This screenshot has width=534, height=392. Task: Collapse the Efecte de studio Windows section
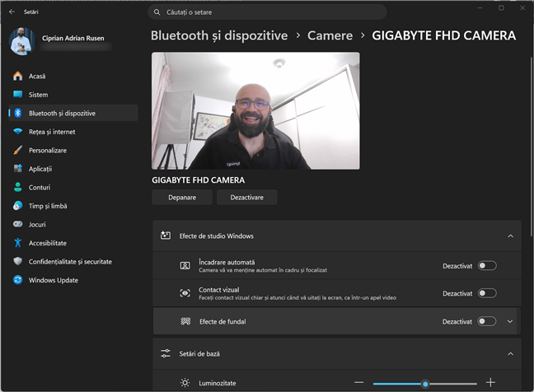[510, 236]
